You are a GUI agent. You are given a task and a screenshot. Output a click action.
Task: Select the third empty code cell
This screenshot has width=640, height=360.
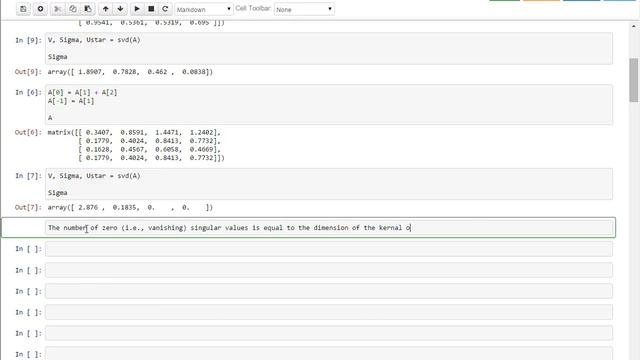[329, 291]
